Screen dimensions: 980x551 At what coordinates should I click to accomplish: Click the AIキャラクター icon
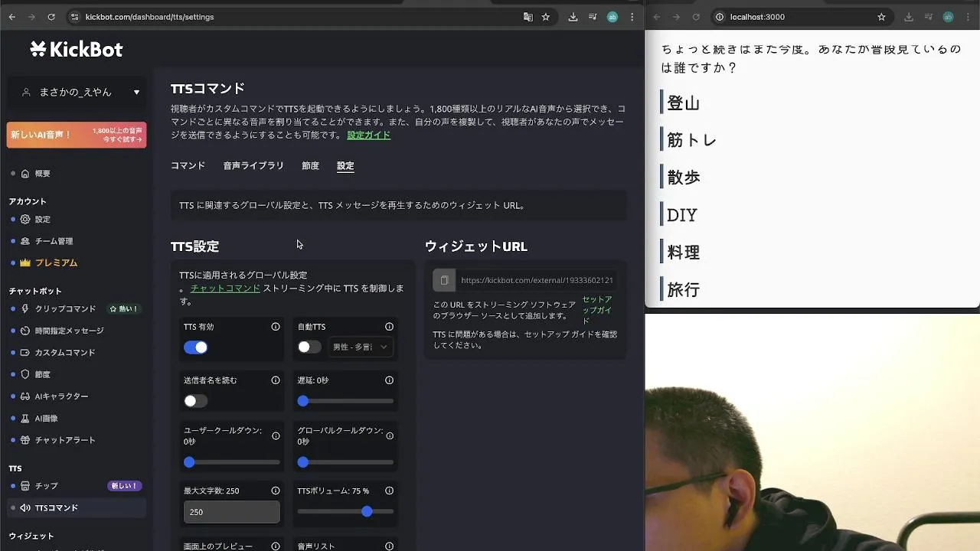pos(25,396)
